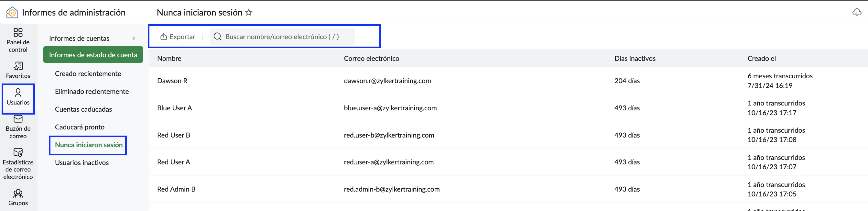Click the Creado el column header

coord(762,59)
